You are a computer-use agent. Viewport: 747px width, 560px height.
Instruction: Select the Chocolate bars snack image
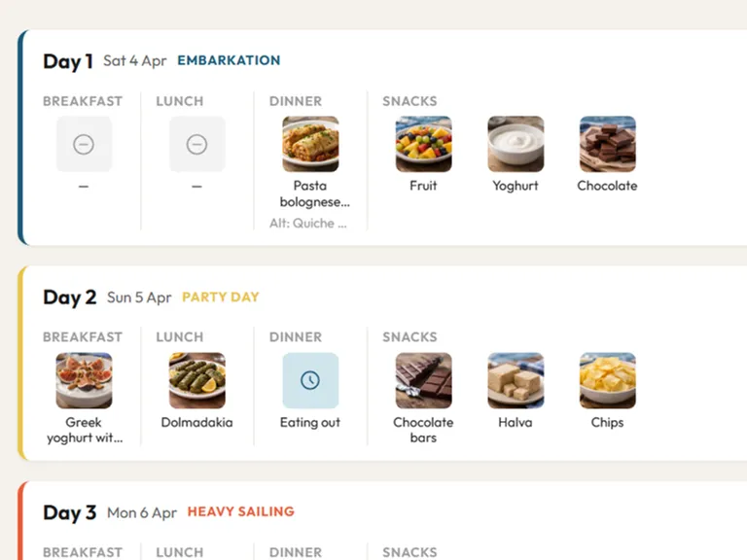[x=423, y=380]
